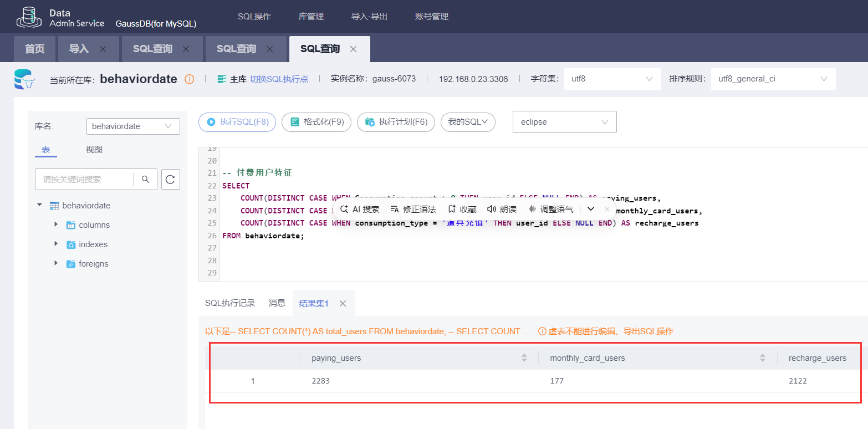Viewport: 868px width, 429px height.
Task: Switch to the 表 tab
Action: click(x=45, y=150)
